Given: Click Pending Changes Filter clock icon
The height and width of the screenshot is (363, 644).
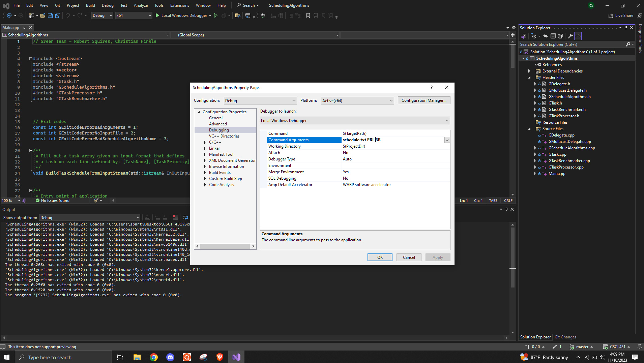Looking at the screenshot, I should [534, 36].
